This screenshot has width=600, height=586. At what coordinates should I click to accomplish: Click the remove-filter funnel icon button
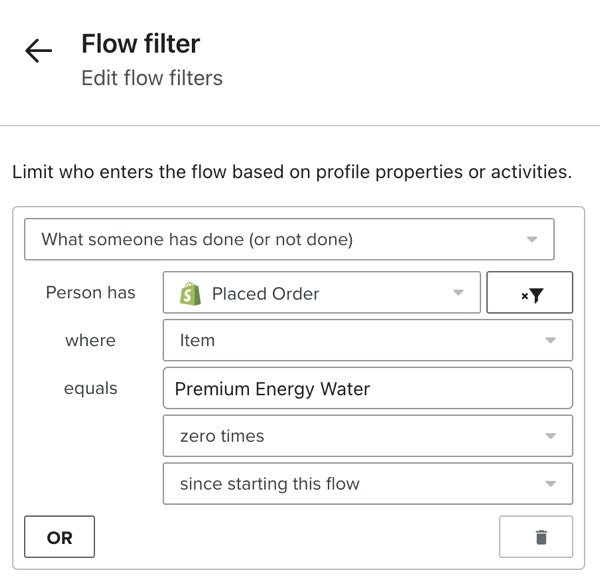click(x=530, y=294)
